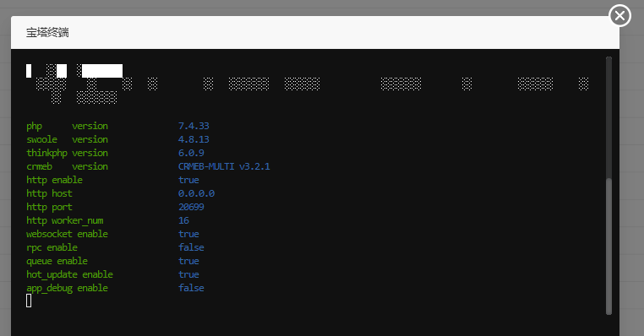Viewport: 644px width, 336px height.
Task: Select the true value for http enable
Action: point(188,180)
